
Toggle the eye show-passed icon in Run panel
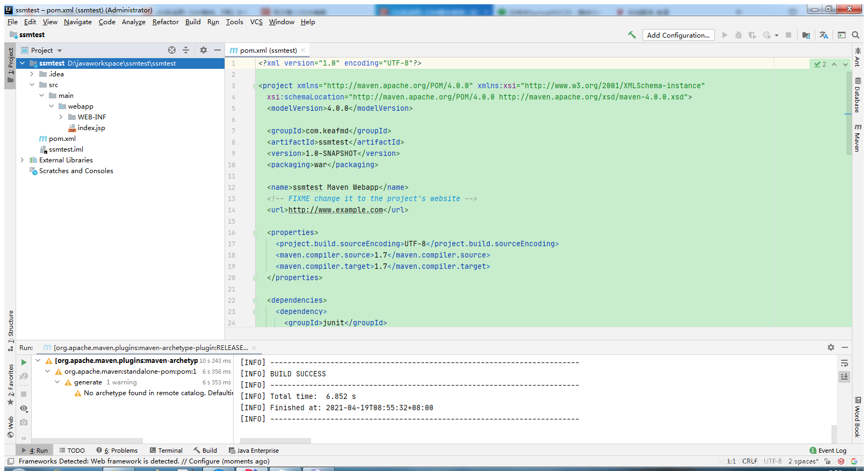pos(24,409)
